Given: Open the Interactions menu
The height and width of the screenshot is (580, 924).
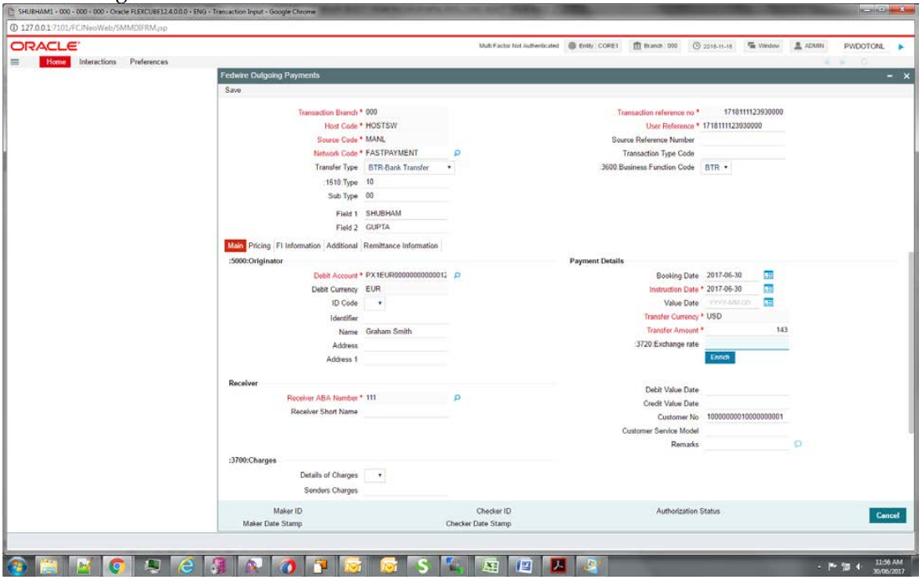Looking at the screenshot, I should tap(98, 62).
